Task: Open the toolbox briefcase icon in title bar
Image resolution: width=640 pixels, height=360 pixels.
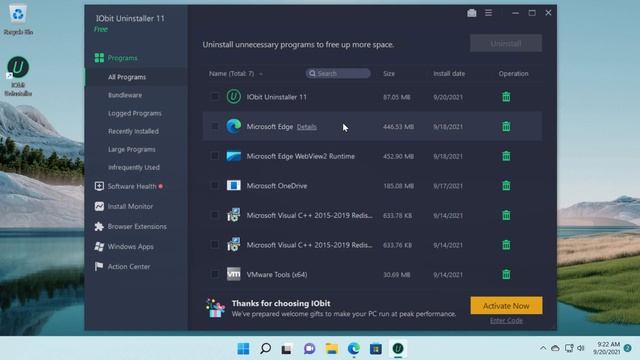Action: [472, 13]
